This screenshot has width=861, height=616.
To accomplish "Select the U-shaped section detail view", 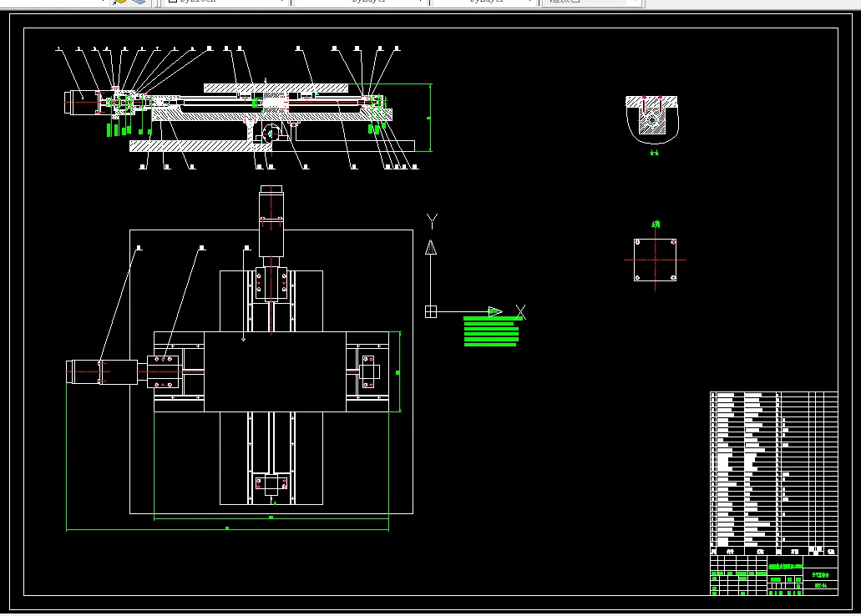I will [x=652, y=119].
